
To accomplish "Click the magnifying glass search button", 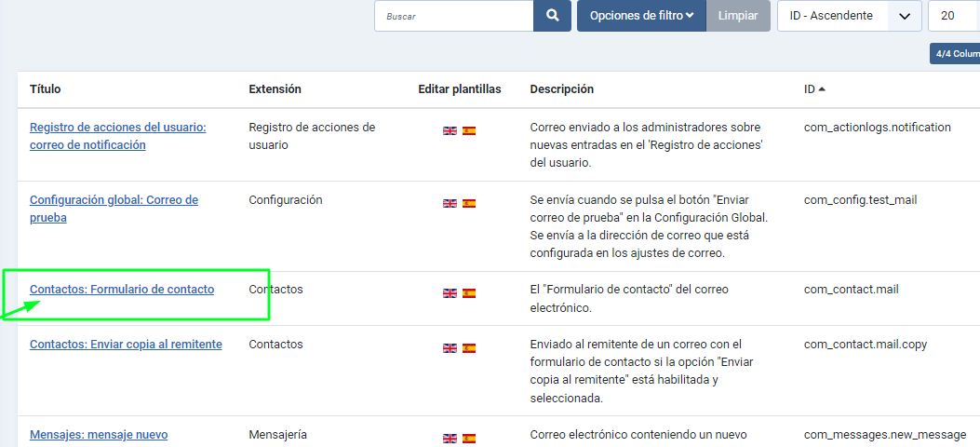I will point(552,16).
